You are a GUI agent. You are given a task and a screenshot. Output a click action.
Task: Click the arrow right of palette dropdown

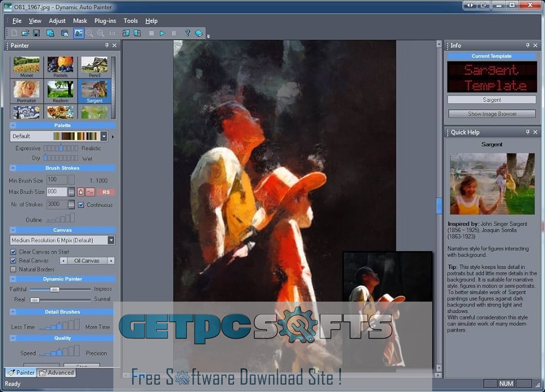pyautogui.click(x=113, y=137)
